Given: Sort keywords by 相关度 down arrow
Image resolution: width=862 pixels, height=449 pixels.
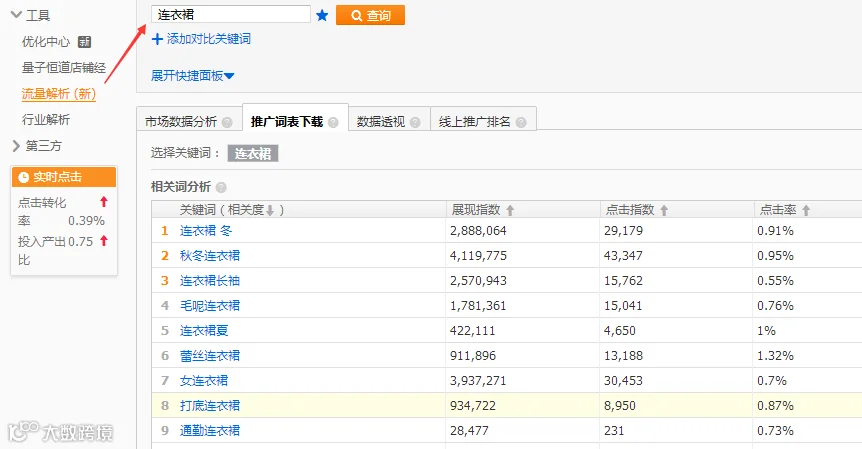Looking at the screenshot, I should (270, 210).
